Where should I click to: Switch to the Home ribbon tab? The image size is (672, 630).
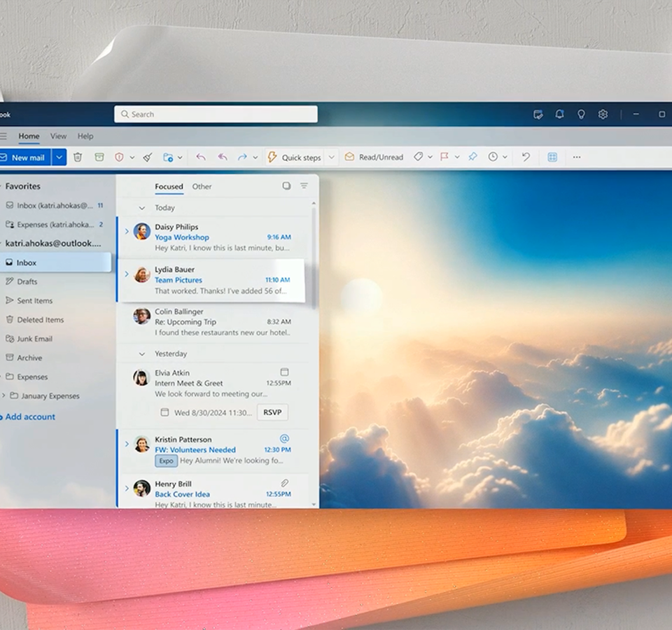coord(29,136)
